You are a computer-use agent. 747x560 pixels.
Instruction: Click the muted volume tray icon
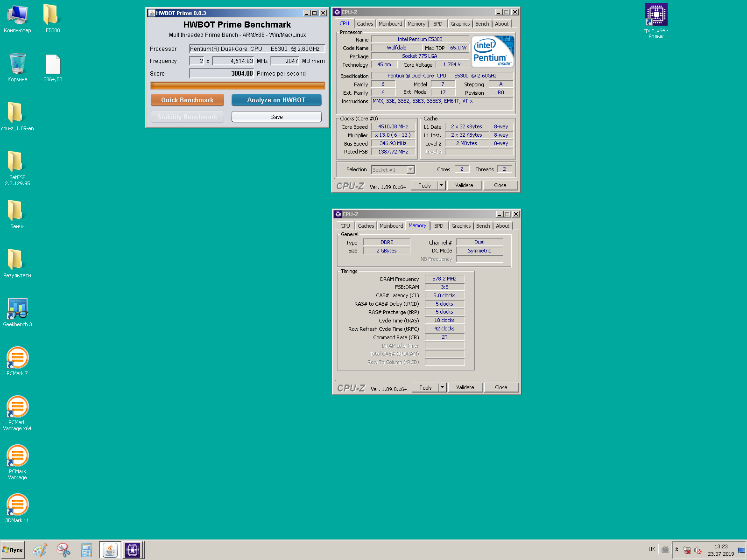[x=698, y=551]
